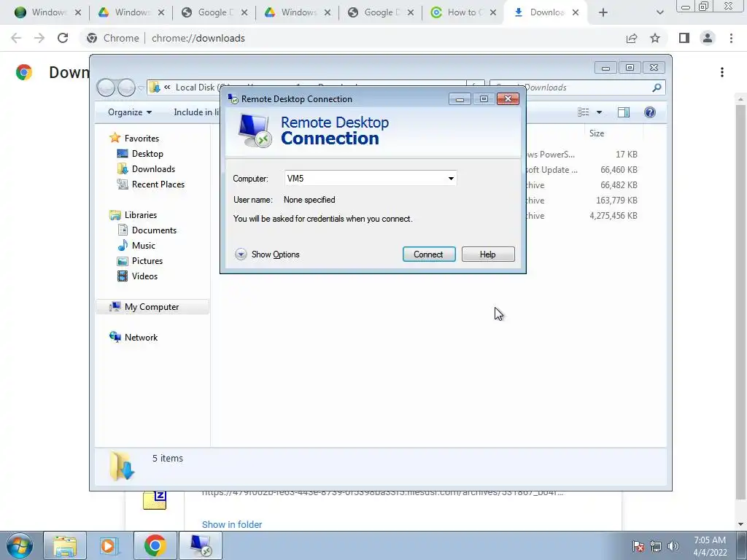Click the Explorer back navigation button
The width and height of the screenshot is (747, 560).
[x=106, y=87]
